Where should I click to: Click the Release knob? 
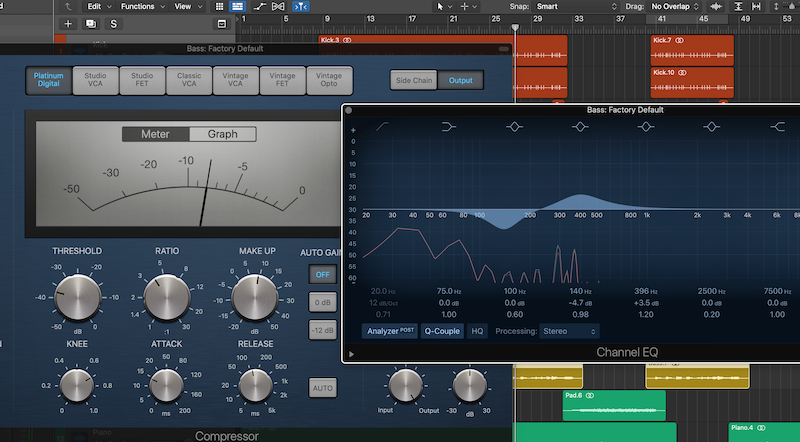255,385
